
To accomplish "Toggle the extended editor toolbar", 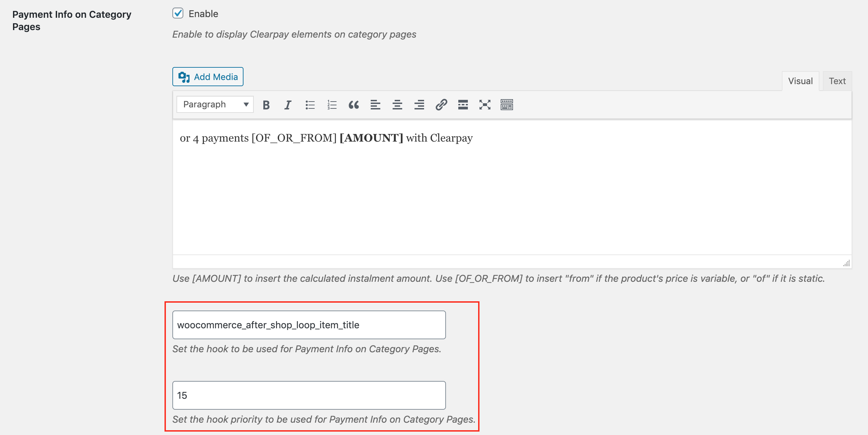I will [x=507, y=105].
